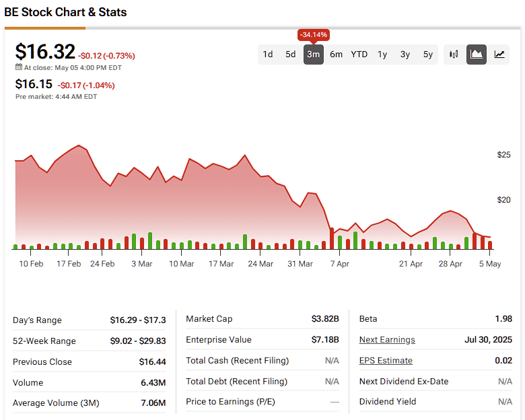Viewport: 525px width, 420px height.
Task: Click the Dividend Yield label
Action: (x=388, y=402)
